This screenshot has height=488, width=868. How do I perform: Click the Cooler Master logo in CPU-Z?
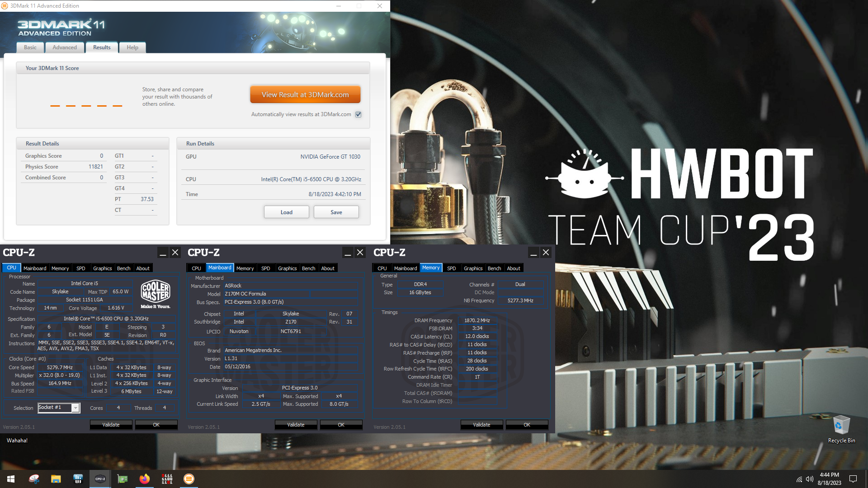tap(156, 294)
